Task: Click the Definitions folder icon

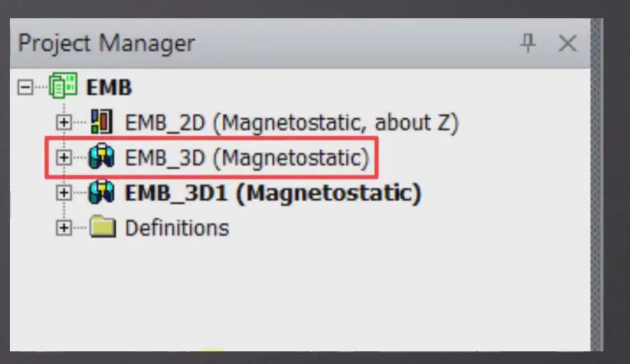Action: [x=103, y=227]
